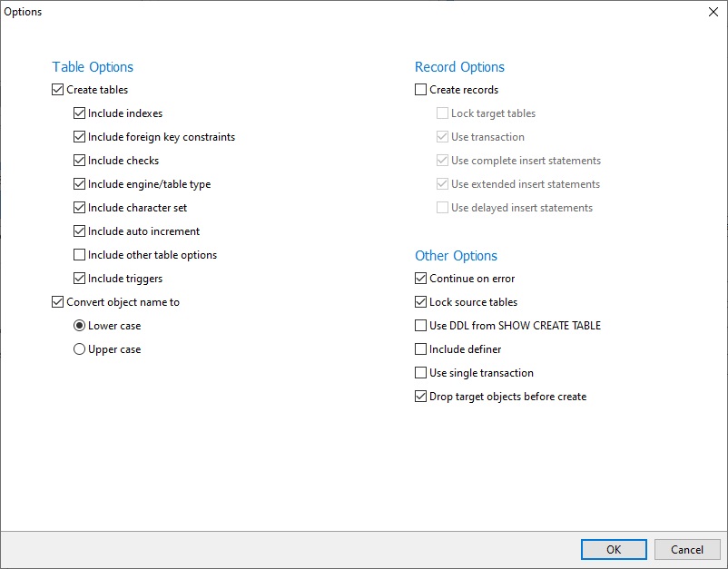Enable the Create records checkbox
The height and width of the screenshot is (569, 728).
(x=421, y=90)
